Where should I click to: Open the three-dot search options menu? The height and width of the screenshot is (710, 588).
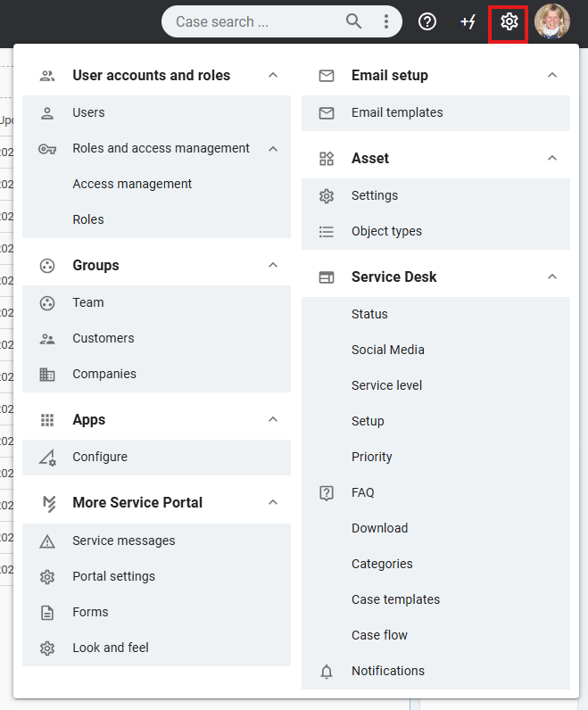pyautogui.click(x=385, y=21)
